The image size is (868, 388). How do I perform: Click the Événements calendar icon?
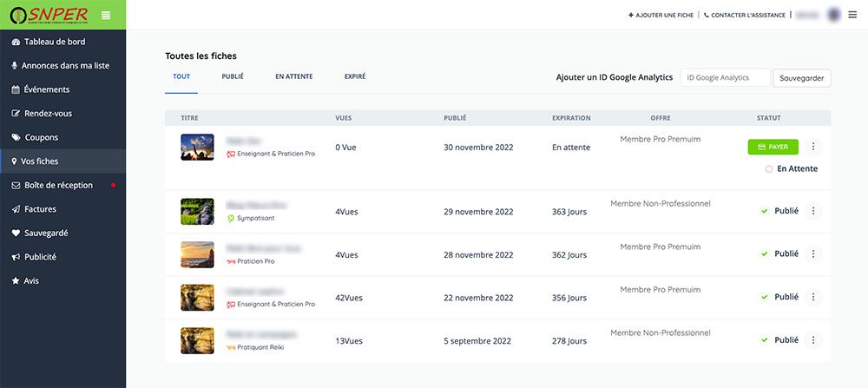pyautogui.click(x=16, y=89)
